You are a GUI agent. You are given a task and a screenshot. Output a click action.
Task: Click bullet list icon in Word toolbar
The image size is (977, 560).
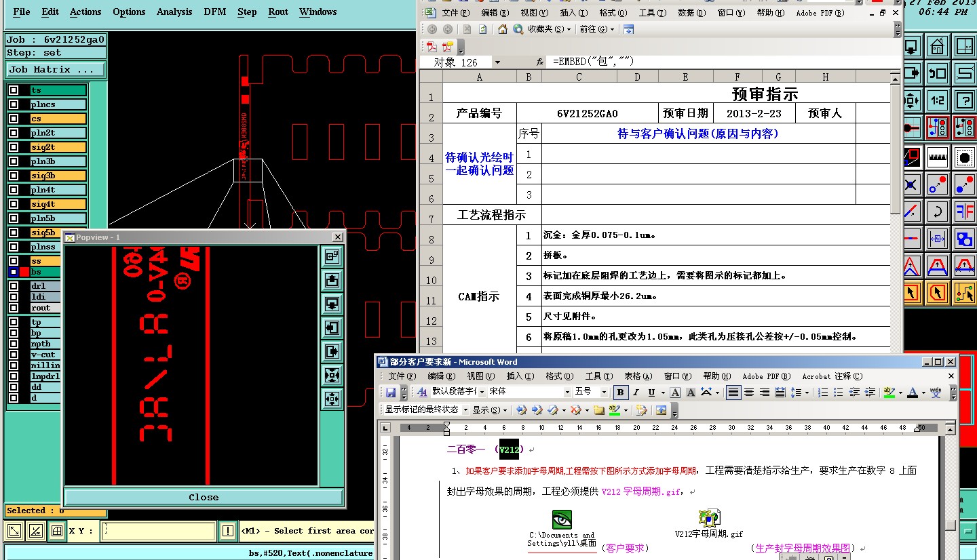point(839,392)
